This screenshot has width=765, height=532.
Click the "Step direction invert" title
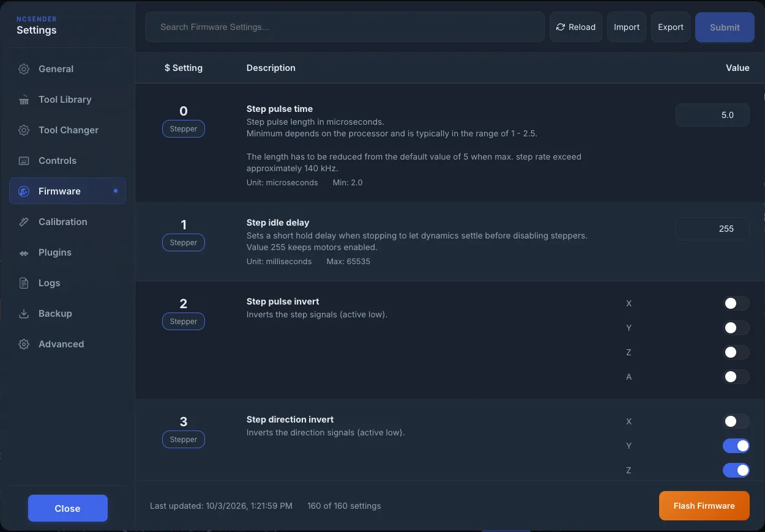coord(290,419)
